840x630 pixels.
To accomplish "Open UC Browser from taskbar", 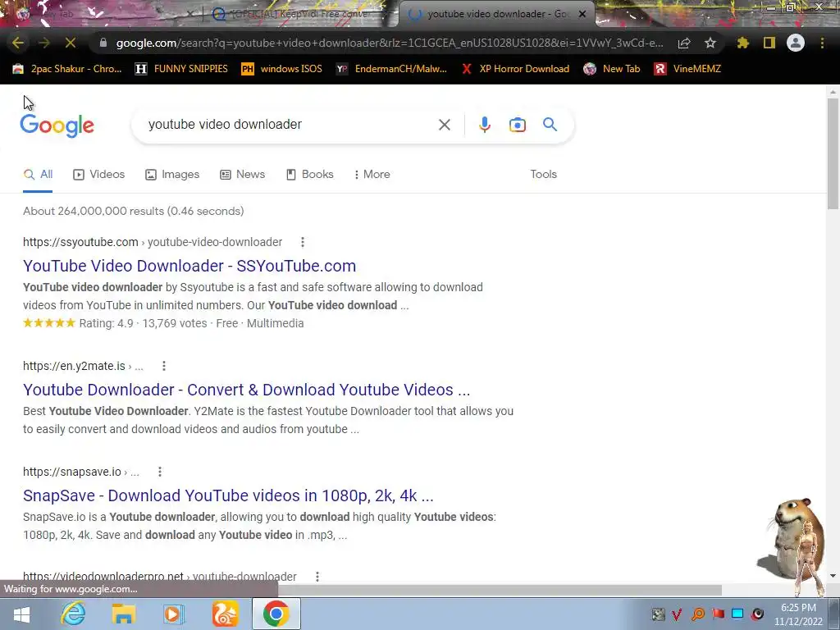I will 225,614.
